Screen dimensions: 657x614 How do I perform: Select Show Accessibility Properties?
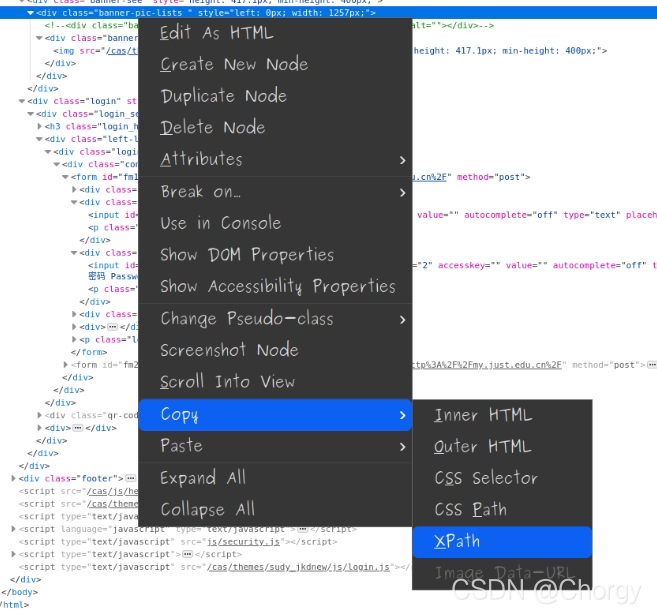point(275,287)
